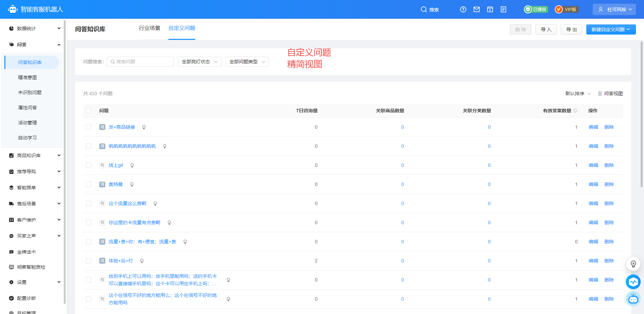The image size is (644, 314).
Task: Select the 自定义问题 tab
Action: (182, 28)
